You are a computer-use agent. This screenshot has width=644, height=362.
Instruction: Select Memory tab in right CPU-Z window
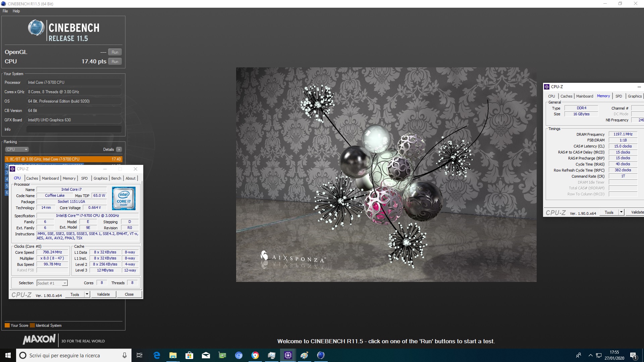click(603, 96)
